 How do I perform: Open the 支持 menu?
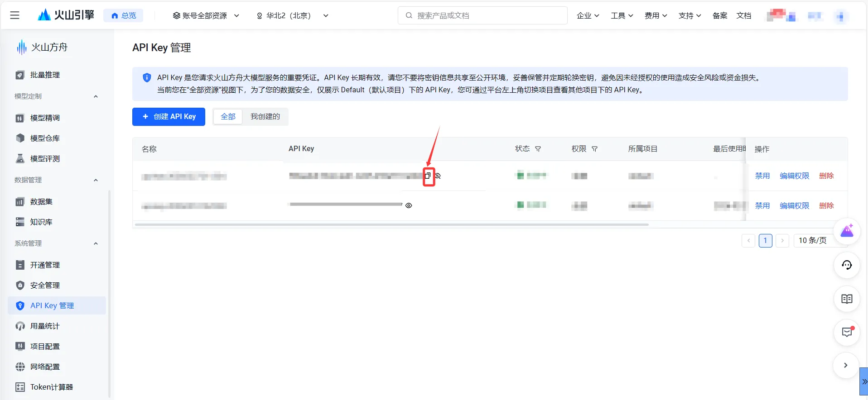(690, 15)
